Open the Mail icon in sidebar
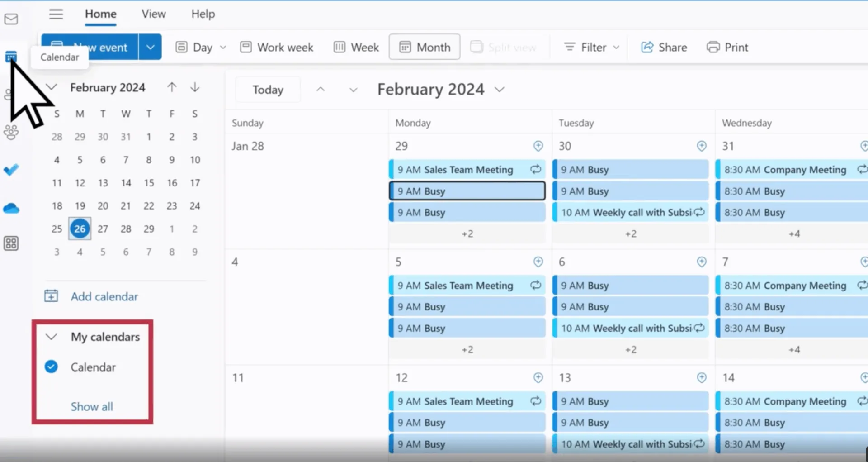 11,19
